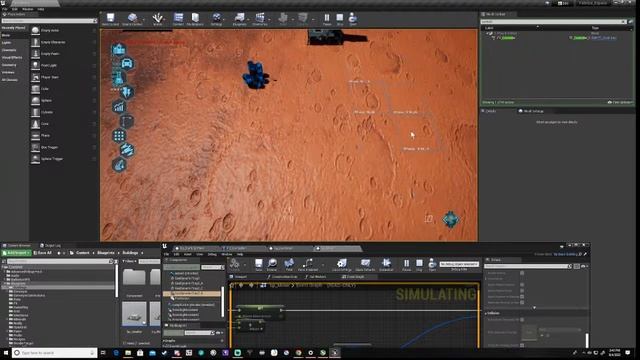Screen dimensions: 640x360
Task: Open All Classes category
Action: [x=10, y=80]
